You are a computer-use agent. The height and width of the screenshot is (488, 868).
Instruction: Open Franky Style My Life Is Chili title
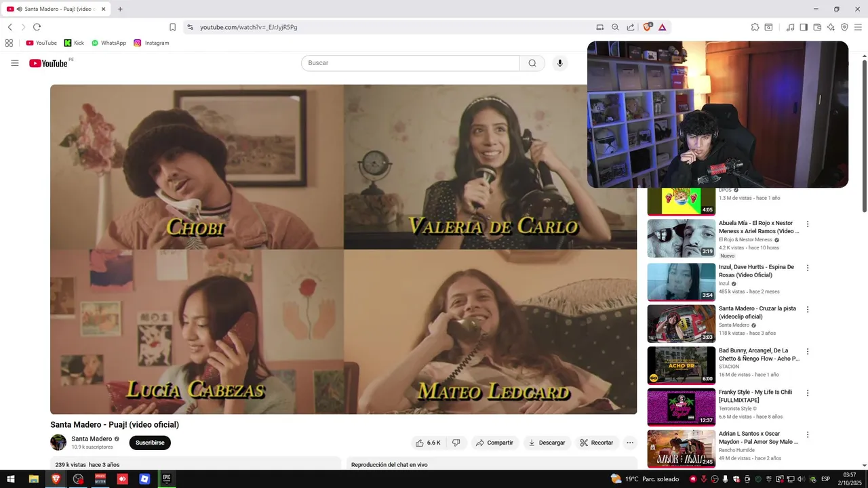tap(755, 396)
